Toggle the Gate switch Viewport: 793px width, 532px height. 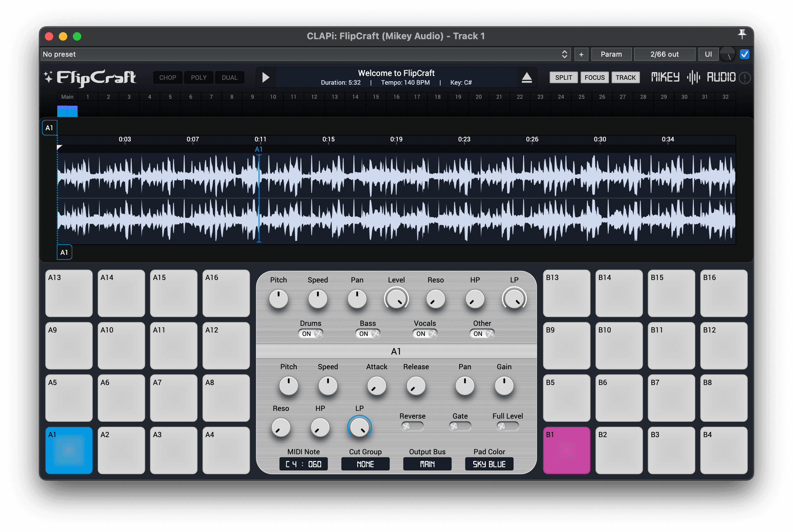(x=460, y=426)
